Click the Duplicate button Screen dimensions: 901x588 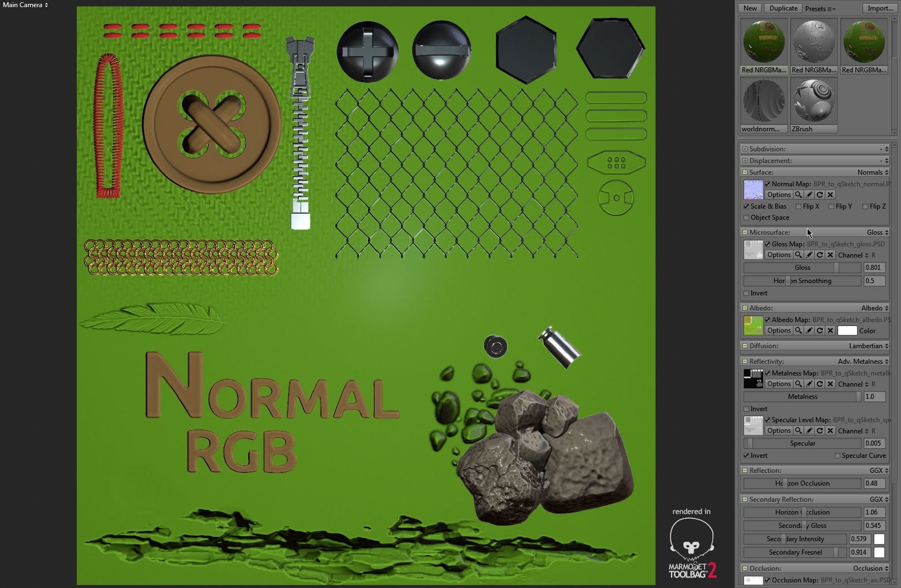[782, 8]
